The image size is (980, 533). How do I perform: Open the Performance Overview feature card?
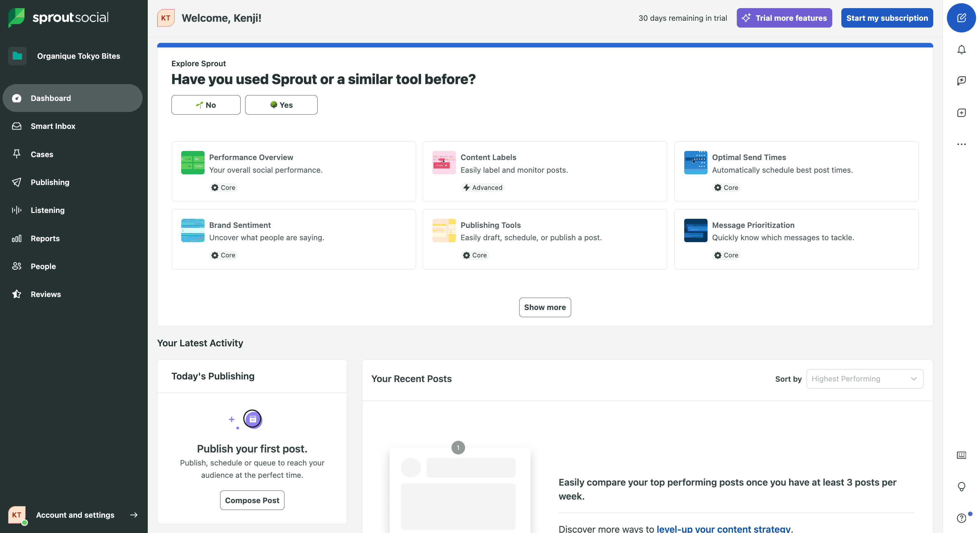tap(293, 171)
